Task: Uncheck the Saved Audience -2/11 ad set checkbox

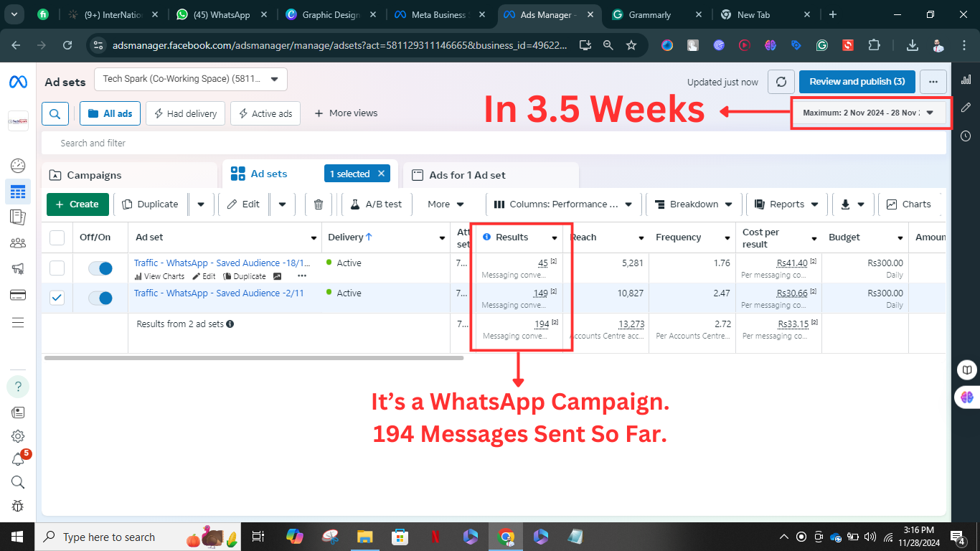Action: [x=57, y=298]
